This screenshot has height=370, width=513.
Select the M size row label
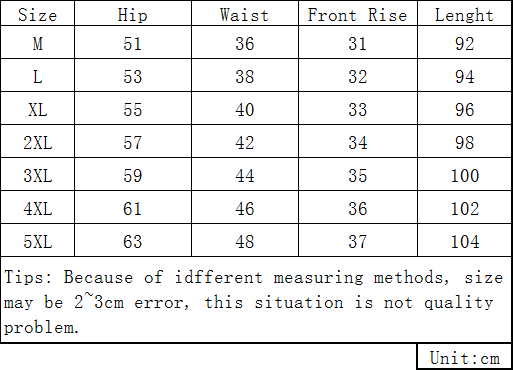tap(38, 43)
